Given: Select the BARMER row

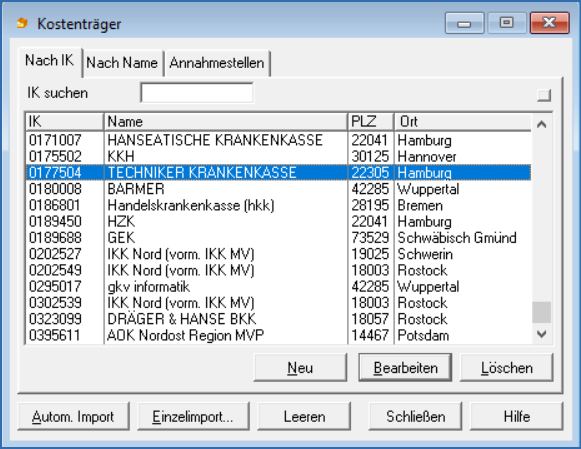Looking at the screenshot, I should [x=278, y=189].
